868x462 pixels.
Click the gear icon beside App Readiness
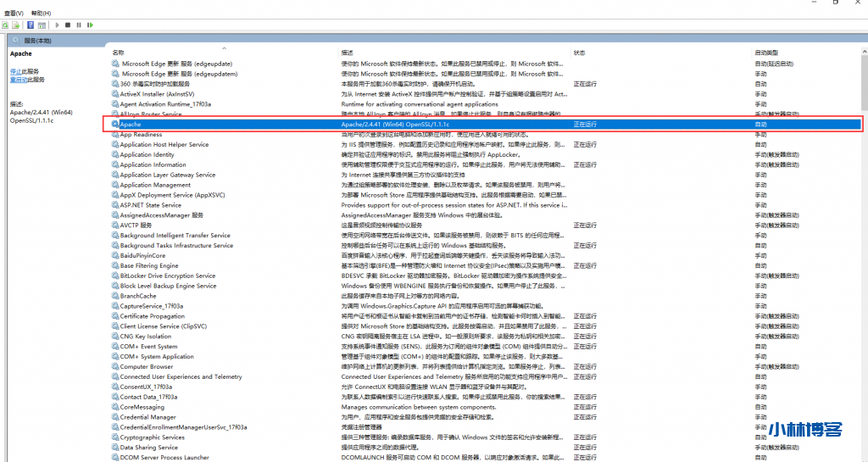click(x=115, y=135)
